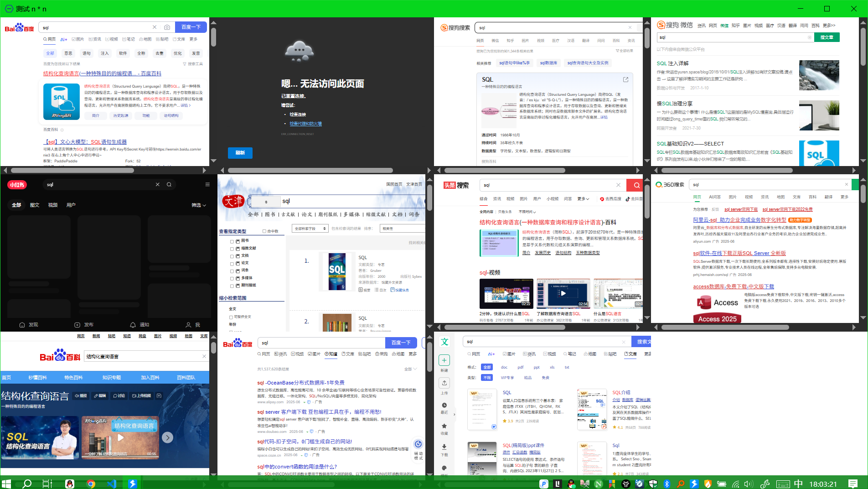Open sql server官网下载 link in 360 search
The width and height of the screenshot is (868, 489).
click(741, 209)
